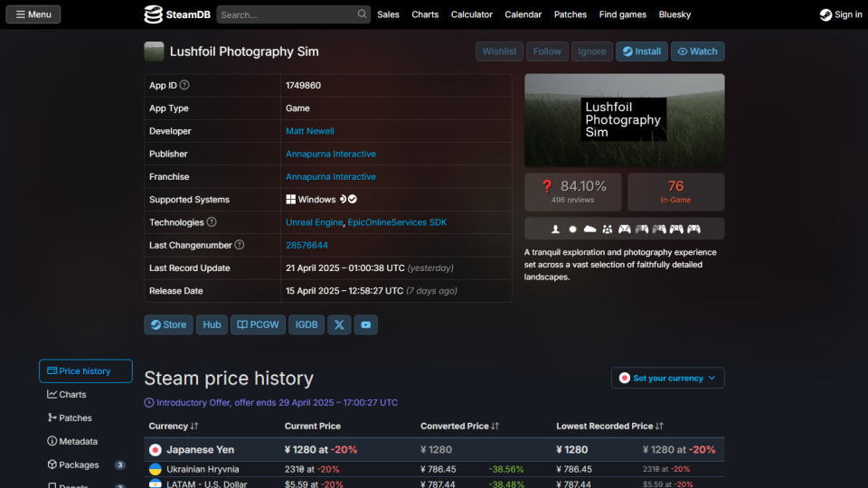Click the Hub button
The height and width of the screenshot is (488, 868).
pos(212,324)
